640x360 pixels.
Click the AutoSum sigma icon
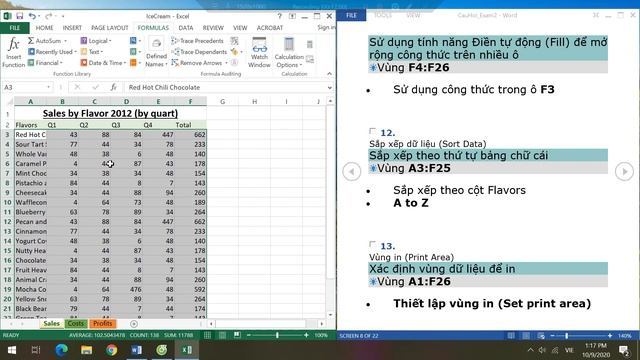coord(31,41)
